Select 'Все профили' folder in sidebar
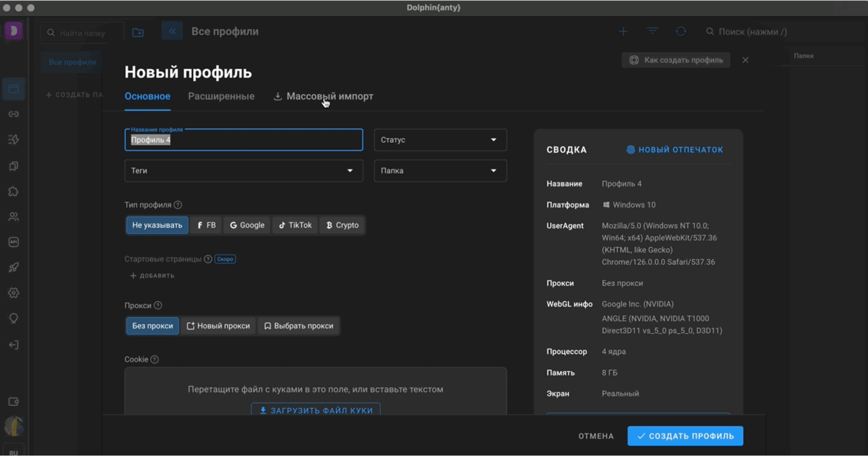Screen dimensions: 868x456 click(73, 62)
